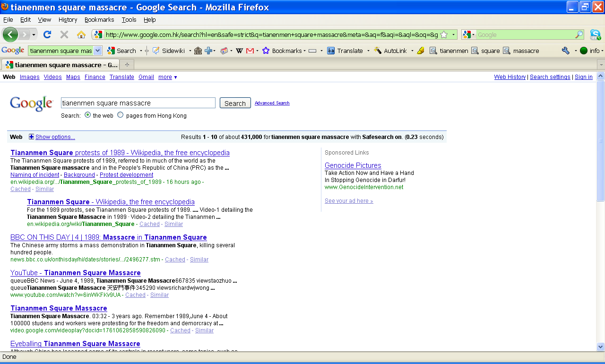Open the "more" dropdown in Google nav
605x364 pixels.
pyautogui.click(x=168, y=77)
